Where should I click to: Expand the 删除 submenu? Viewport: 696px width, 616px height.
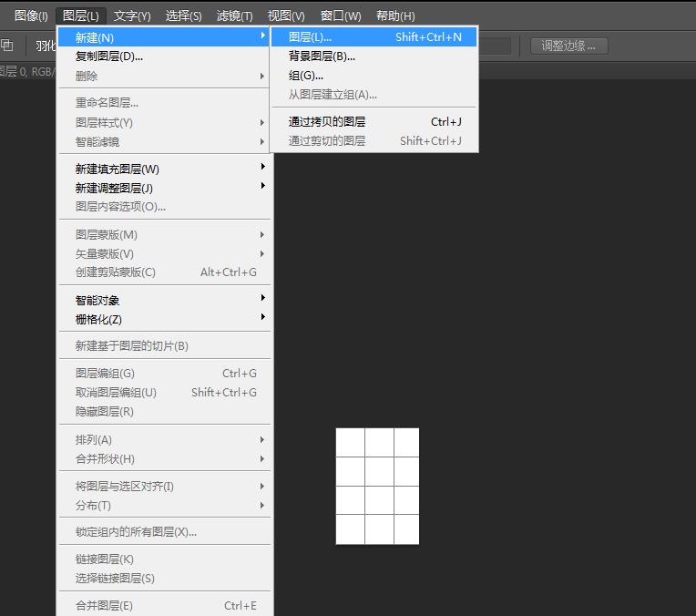tap(164, 76)
